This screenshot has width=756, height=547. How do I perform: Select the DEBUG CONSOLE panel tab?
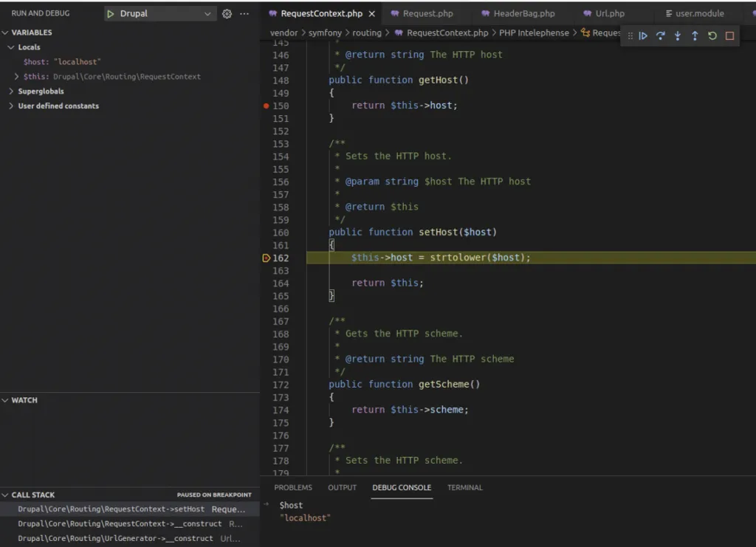tap(402, 488)
